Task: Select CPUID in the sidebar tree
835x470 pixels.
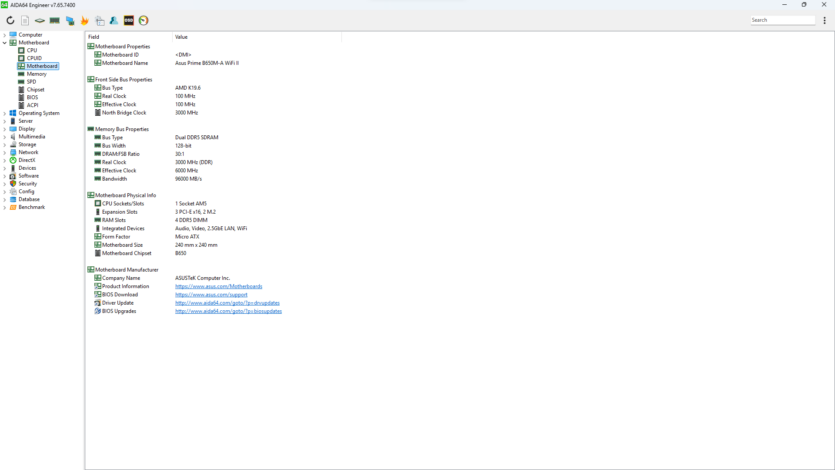Action: (34, 58)
